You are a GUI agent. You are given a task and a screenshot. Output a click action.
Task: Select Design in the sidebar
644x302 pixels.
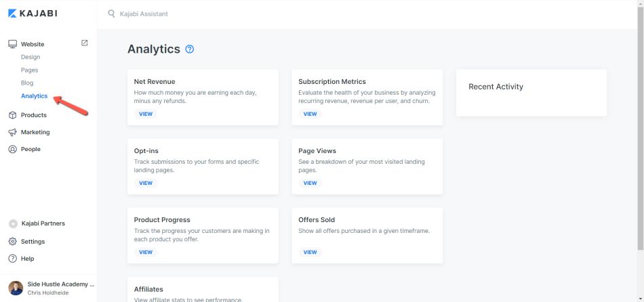point(31,57)
